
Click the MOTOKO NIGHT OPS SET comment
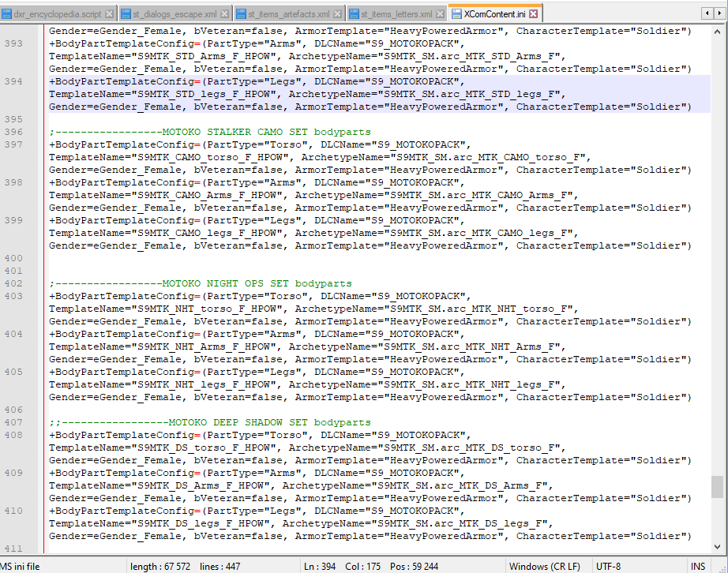click(201, 283)
